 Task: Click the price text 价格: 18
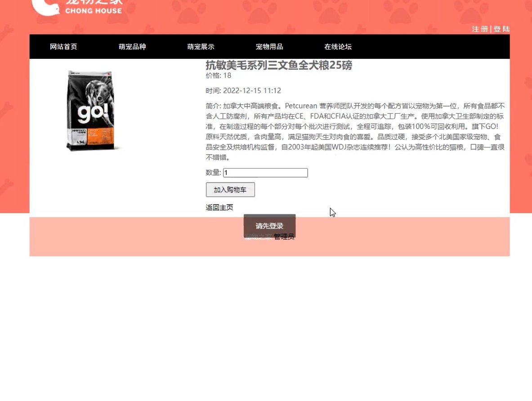pos(219,76)
